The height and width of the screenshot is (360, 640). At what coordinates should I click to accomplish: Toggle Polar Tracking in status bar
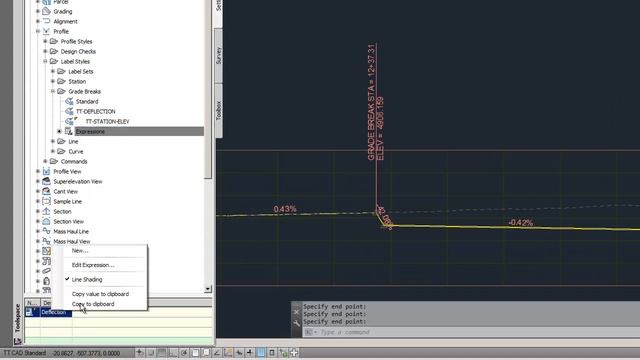(184, 353)
